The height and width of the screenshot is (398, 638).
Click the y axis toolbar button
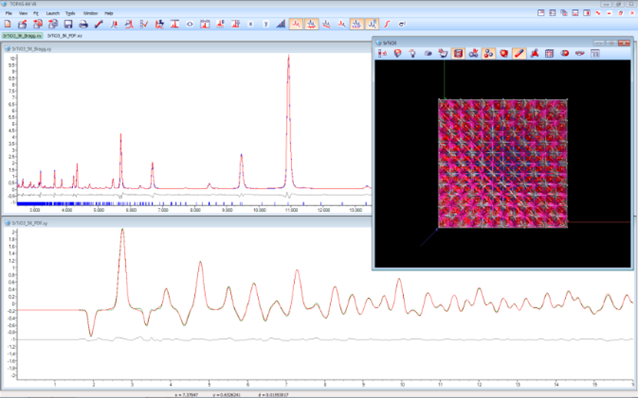pyautogui.click(x=266, y=24)
